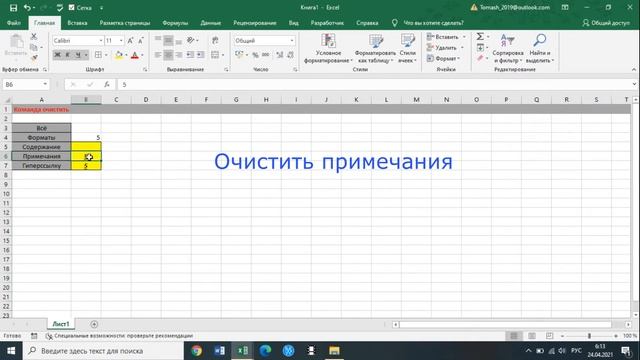Open Conditional Formatting (Условное форматирование)
640x360 pixels.
tap(328, 49)
